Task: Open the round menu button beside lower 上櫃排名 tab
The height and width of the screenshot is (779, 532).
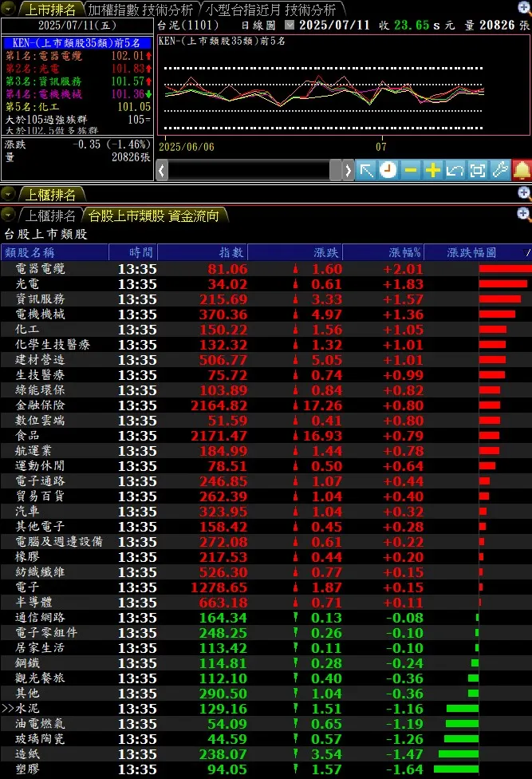Action: point(9,215)
